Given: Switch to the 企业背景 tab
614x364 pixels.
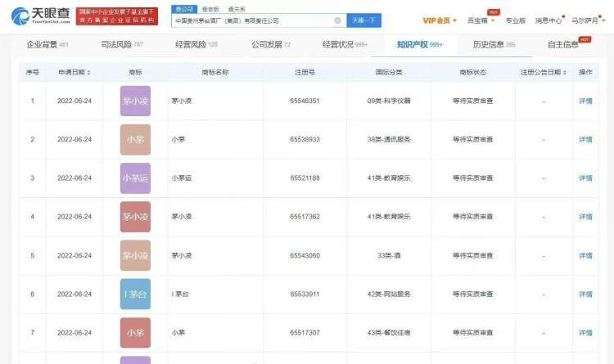Looking at the screenshot, I should tap(47, 45).
